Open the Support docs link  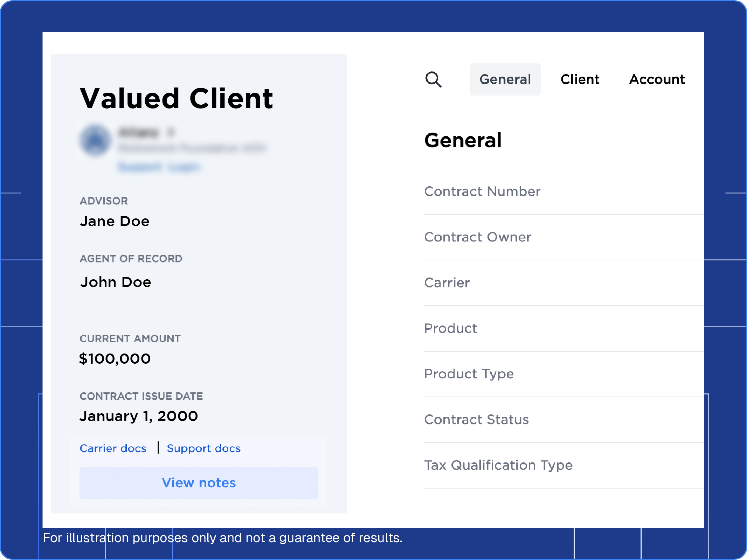[x=204, y=448]
